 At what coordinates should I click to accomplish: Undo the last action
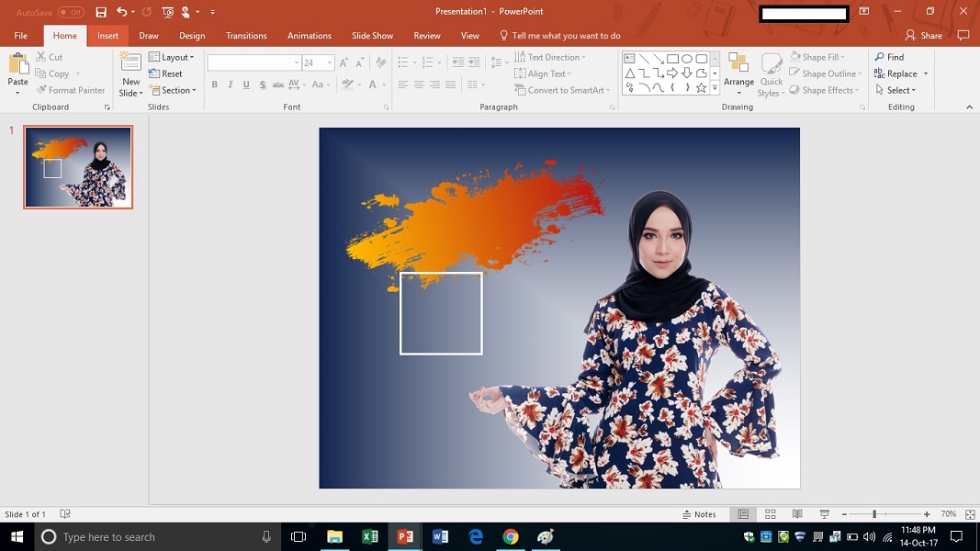pos(122,12)
